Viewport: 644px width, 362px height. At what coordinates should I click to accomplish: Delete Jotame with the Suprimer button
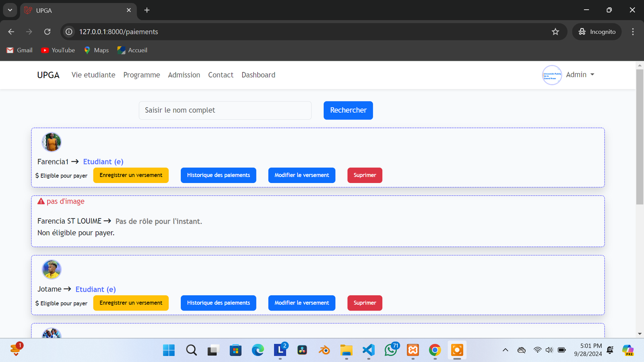coord(365,303)
